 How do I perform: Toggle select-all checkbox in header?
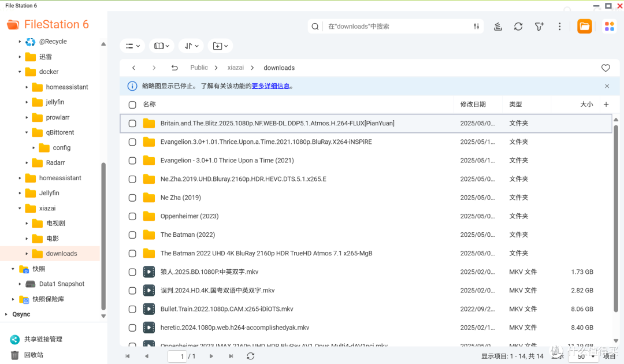coord(132,105)
